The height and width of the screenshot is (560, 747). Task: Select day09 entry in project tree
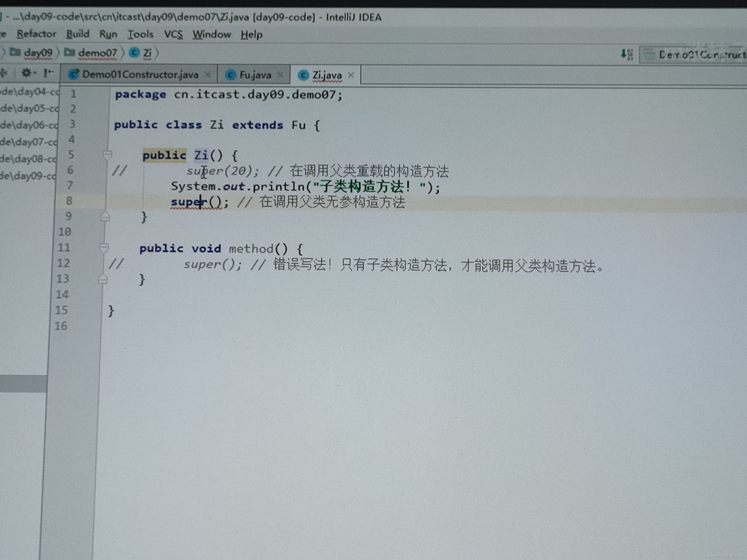point(28,175)
